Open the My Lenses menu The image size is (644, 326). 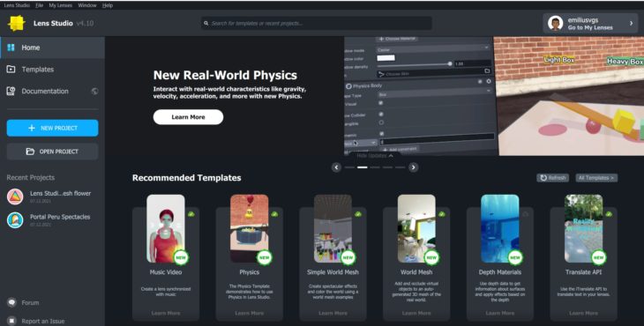tap(60, 5)
